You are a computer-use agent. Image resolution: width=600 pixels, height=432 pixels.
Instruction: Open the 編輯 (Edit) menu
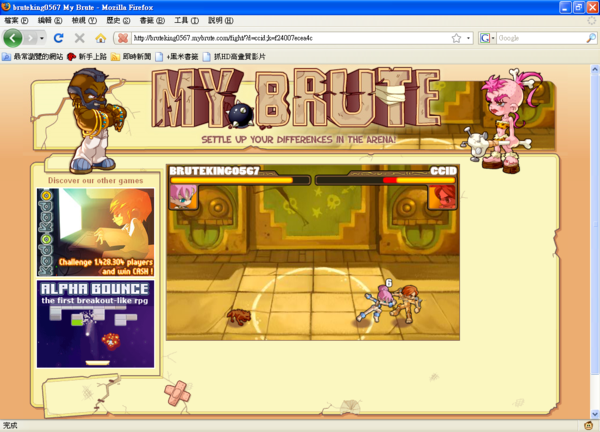click(50, 20)
